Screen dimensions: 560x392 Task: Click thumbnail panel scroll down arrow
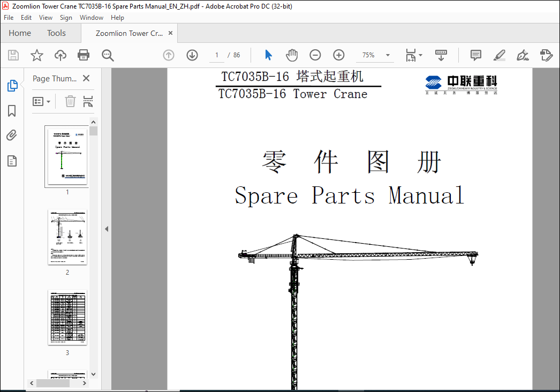coord(94,374)
